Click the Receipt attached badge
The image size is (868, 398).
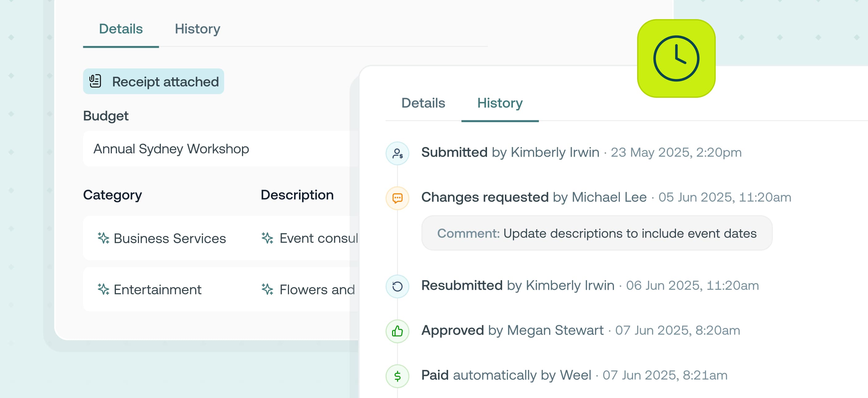tap(153, 81)
